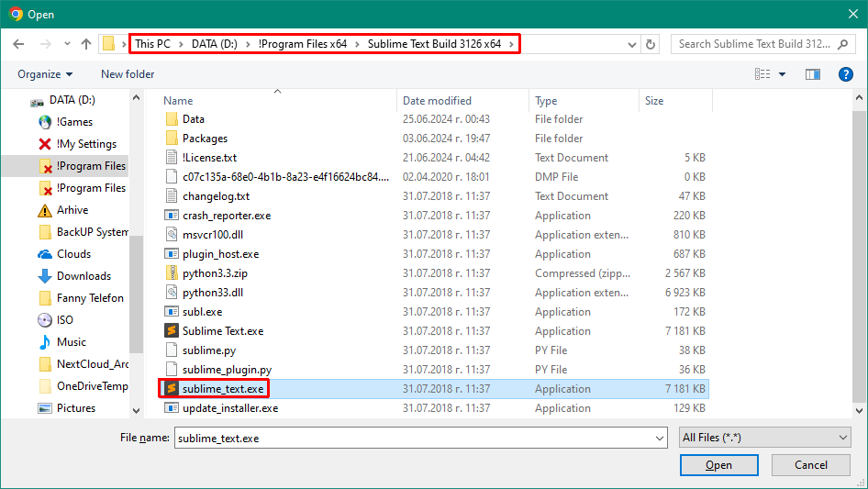Open Fanny Telefon folder
The height and width of the screenshot is (489, 868).
point(90,298)
